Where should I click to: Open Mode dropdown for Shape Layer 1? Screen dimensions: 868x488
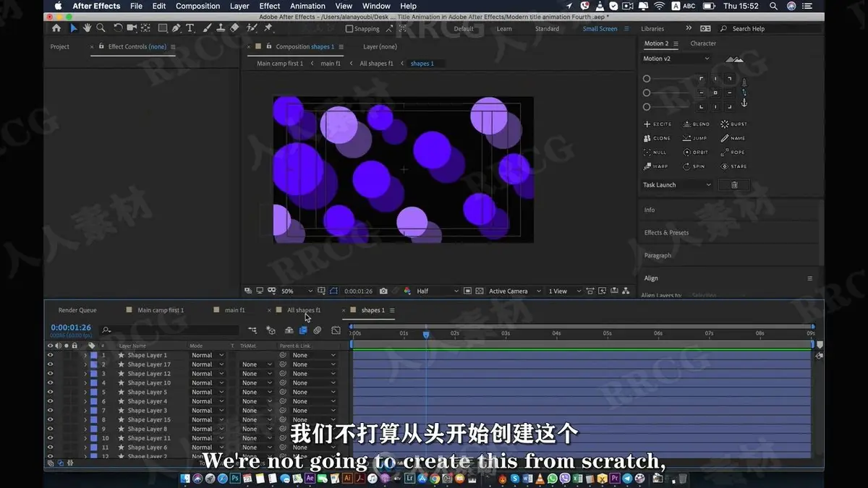click(x=208, y=355)
